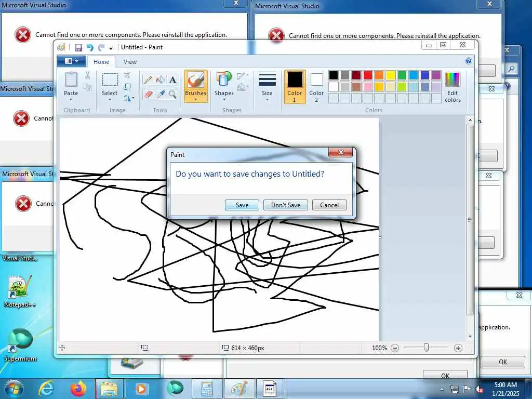Open the Paste dropdown arrow
The height and width of the screenshot is (399, 532).
71,100
